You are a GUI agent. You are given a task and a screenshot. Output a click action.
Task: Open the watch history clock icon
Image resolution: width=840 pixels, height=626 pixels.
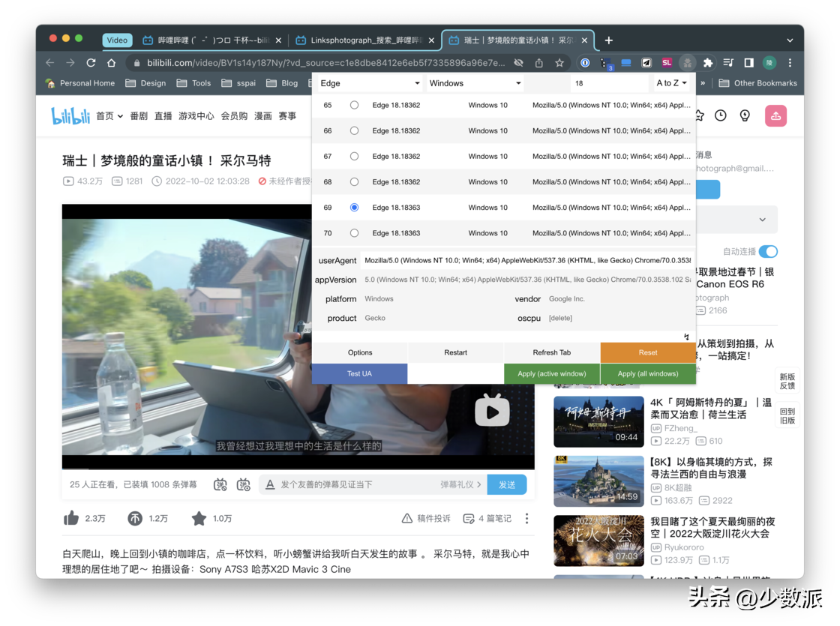pyautogui.click(x=720, y=115)
